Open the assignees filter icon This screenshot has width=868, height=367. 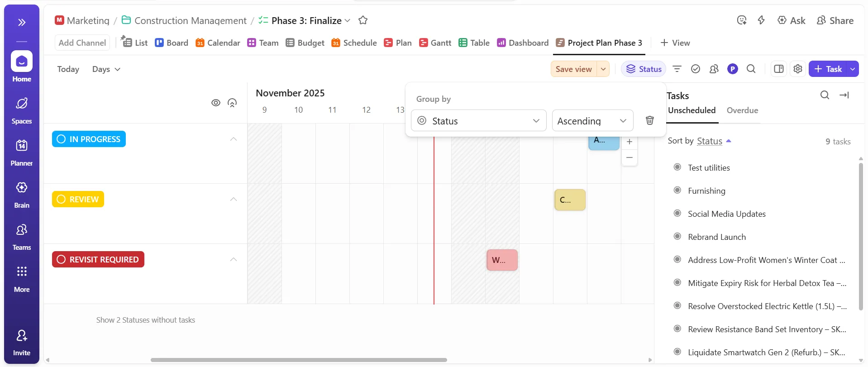pos(714,69)
